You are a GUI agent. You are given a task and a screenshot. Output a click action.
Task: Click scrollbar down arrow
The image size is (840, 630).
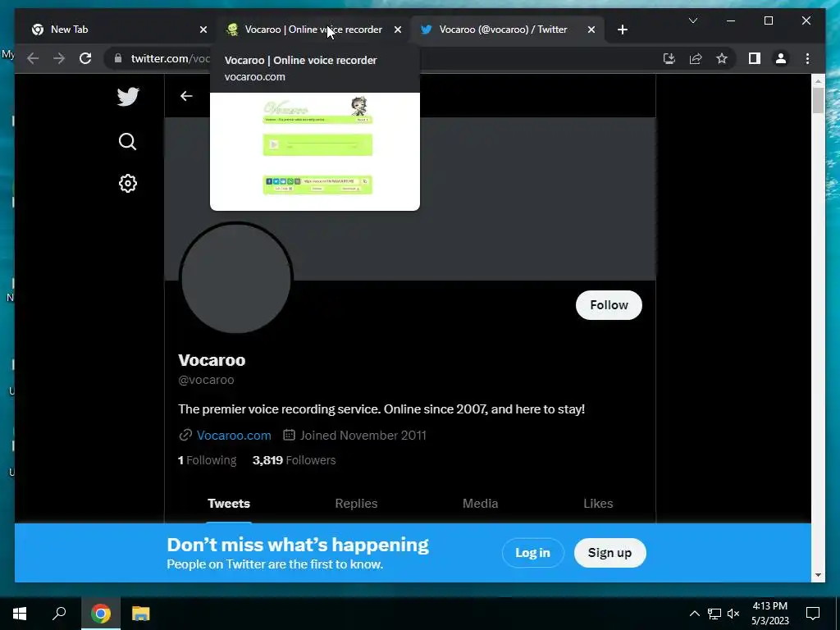(x=818, y=575)
